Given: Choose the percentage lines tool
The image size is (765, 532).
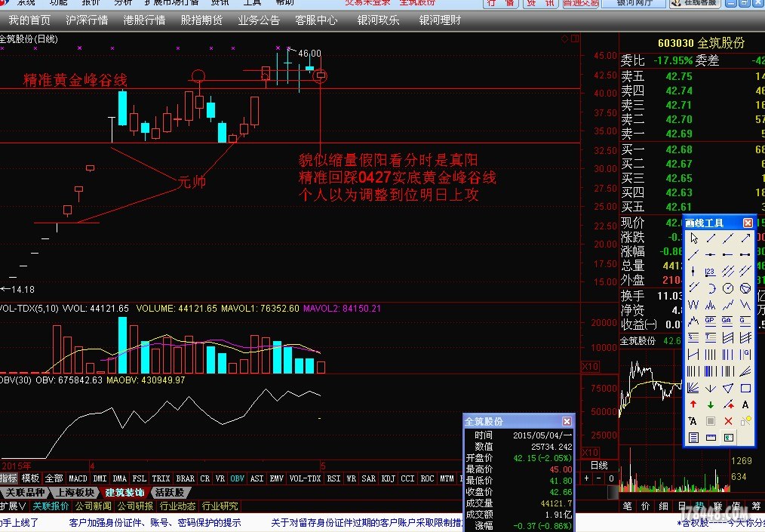Looking at the screenshot, I should point(693,338).
